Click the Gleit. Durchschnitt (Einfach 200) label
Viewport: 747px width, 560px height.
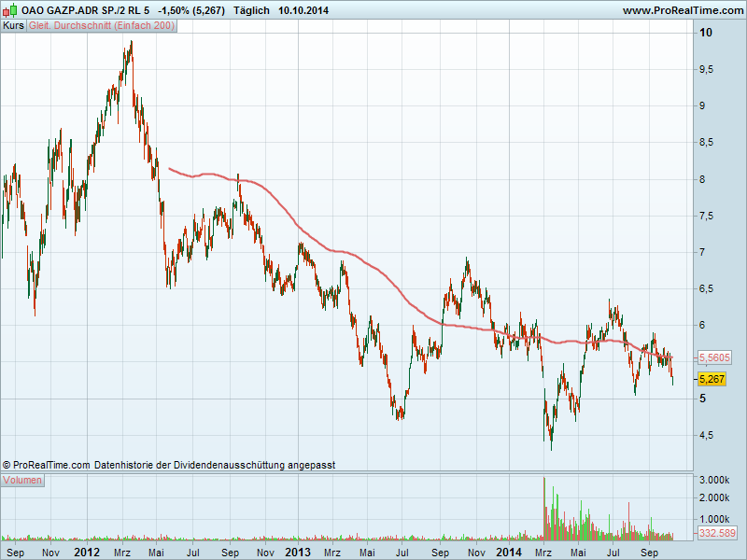click(x=102, y=26)
